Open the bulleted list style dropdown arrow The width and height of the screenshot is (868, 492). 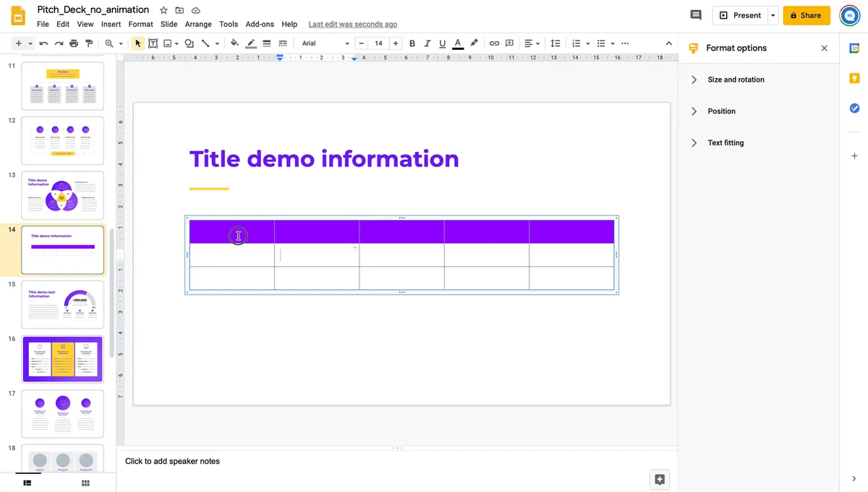(613, 43)
